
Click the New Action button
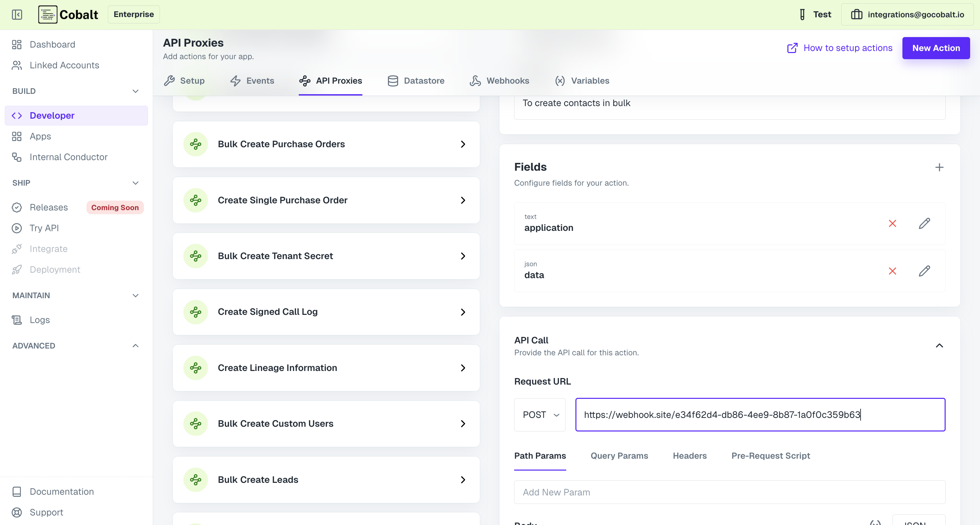[936, 48]
